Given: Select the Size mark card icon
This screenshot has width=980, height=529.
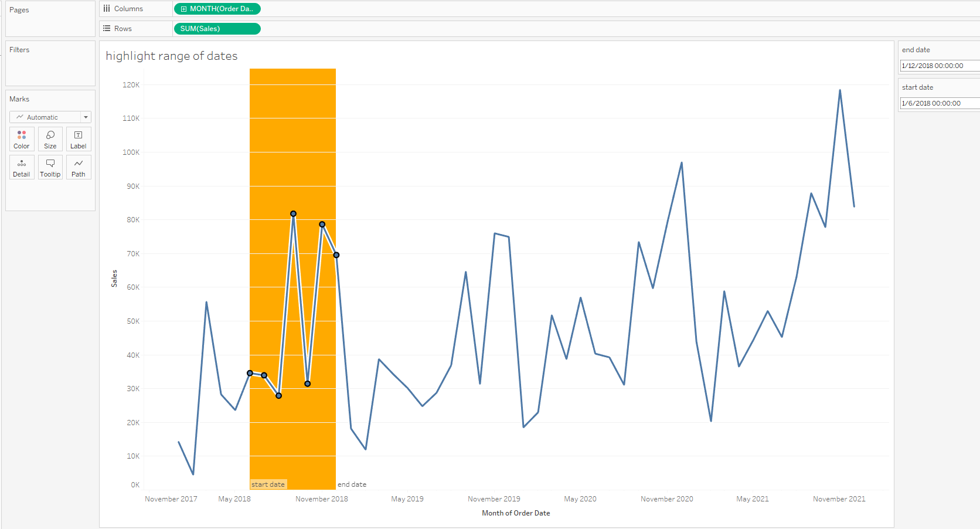Looking at the screenshot, I should point(50,139).
